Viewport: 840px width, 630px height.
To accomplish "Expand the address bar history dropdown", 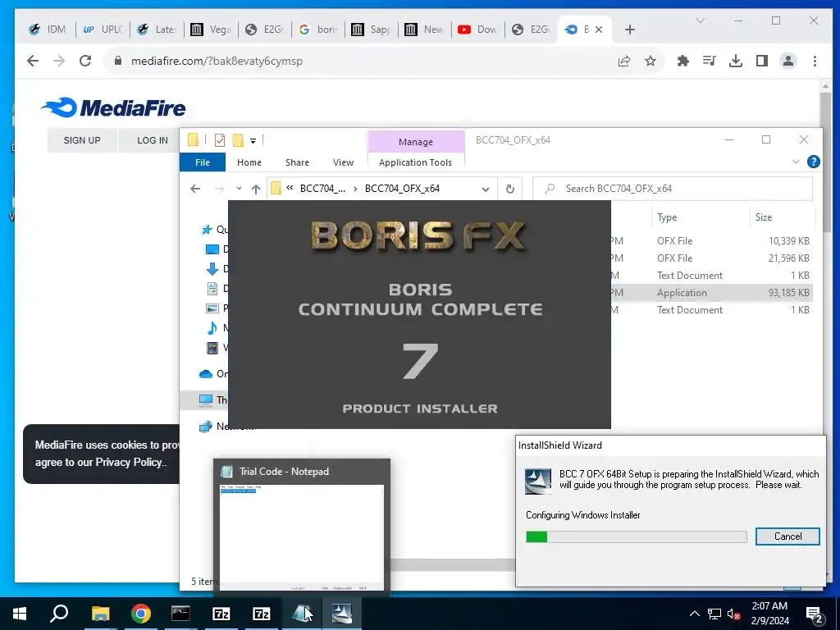I will (486, 189).
